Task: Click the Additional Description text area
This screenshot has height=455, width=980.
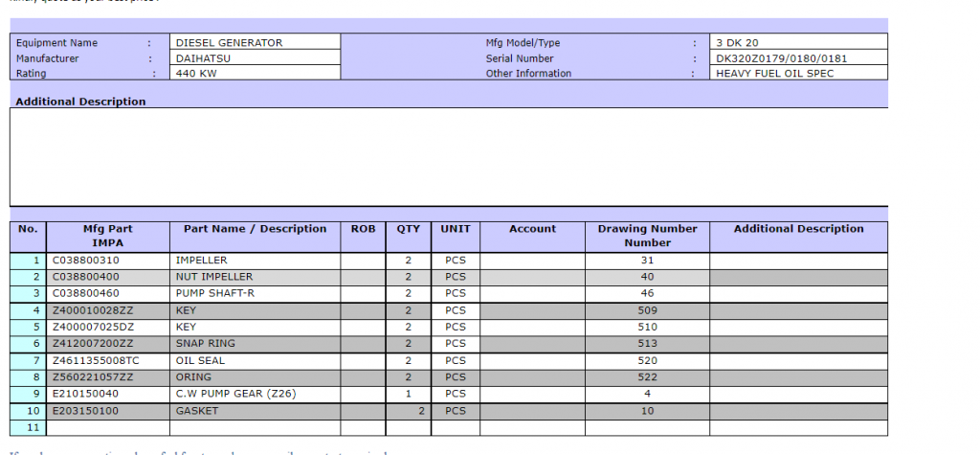Action: tap(448, 156)
